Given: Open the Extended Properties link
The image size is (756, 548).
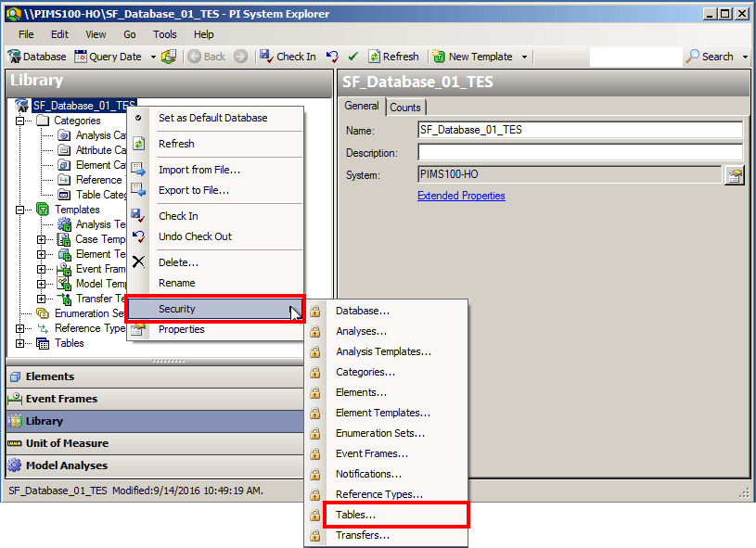Looking at the screenshot, I should [x=461, y=196].
